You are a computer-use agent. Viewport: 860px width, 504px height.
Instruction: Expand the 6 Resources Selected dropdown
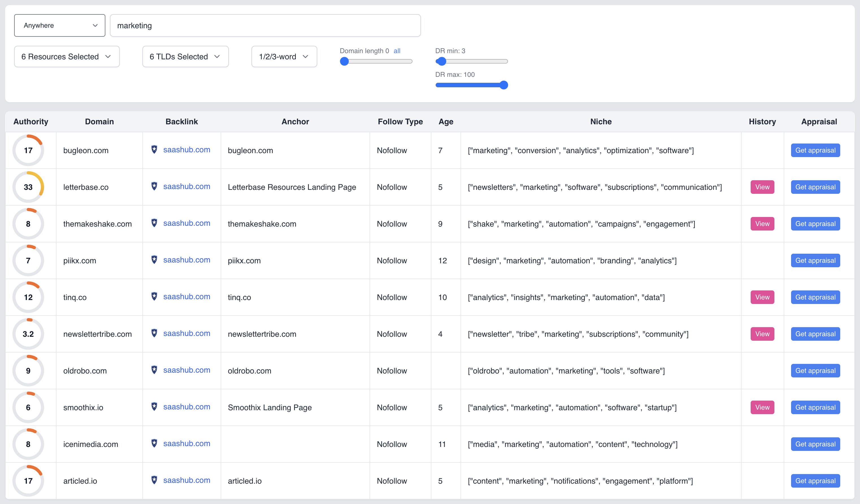point(67,57)
